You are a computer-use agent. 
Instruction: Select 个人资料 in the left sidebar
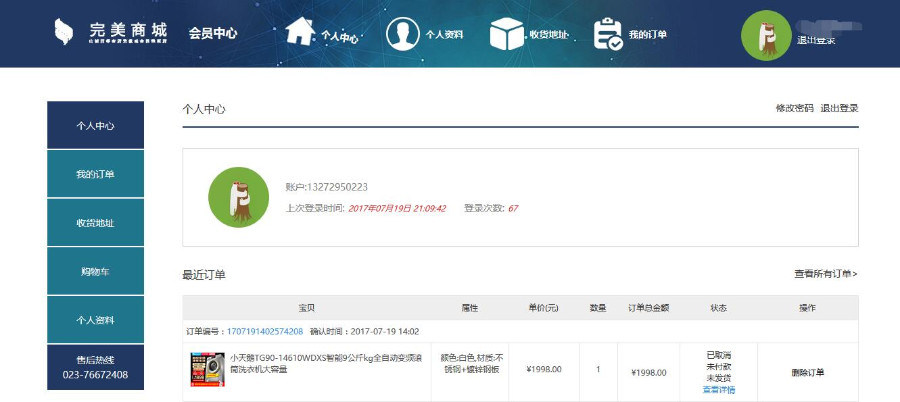point(95,320)
